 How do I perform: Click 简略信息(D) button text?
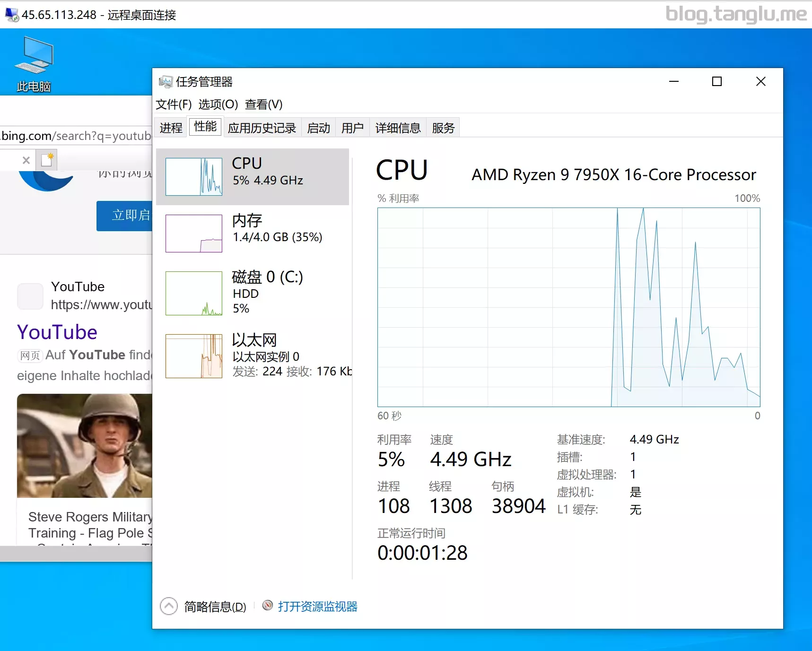tap(215, 607)
